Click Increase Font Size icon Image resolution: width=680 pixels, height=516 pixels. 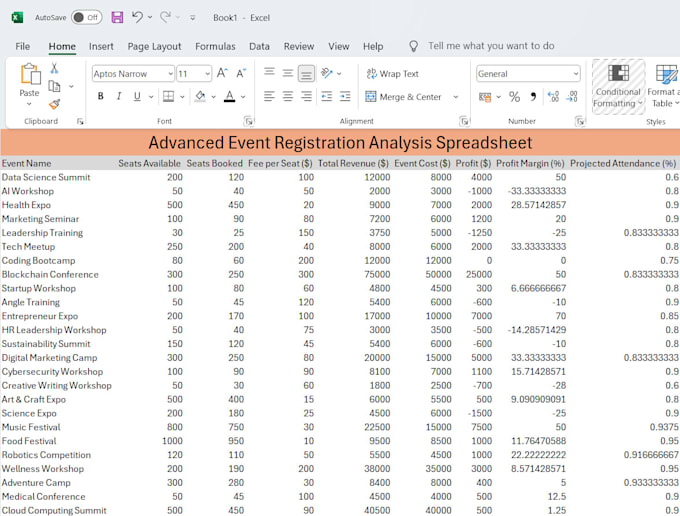click(222, 73)
